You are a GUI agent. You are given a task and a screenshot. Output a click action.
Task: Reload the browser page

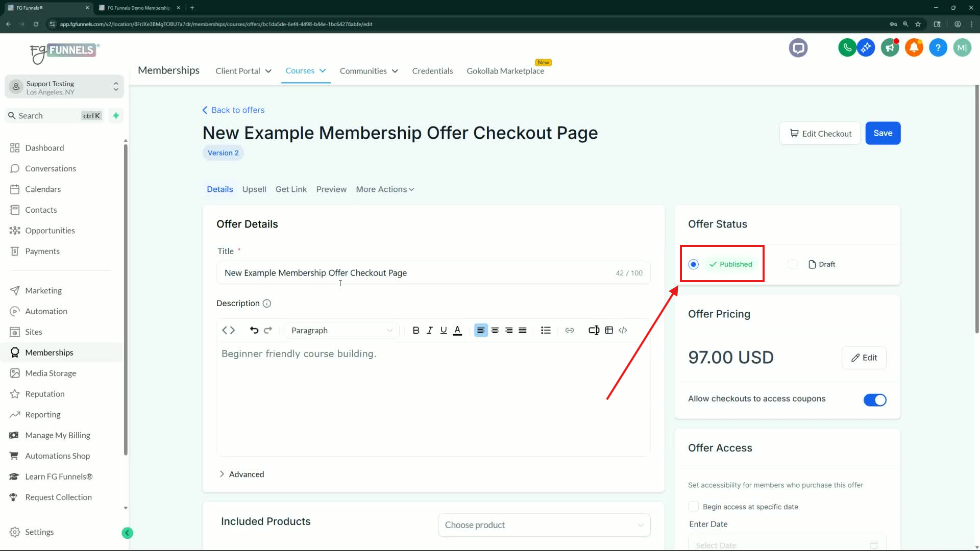coord(36,24)
